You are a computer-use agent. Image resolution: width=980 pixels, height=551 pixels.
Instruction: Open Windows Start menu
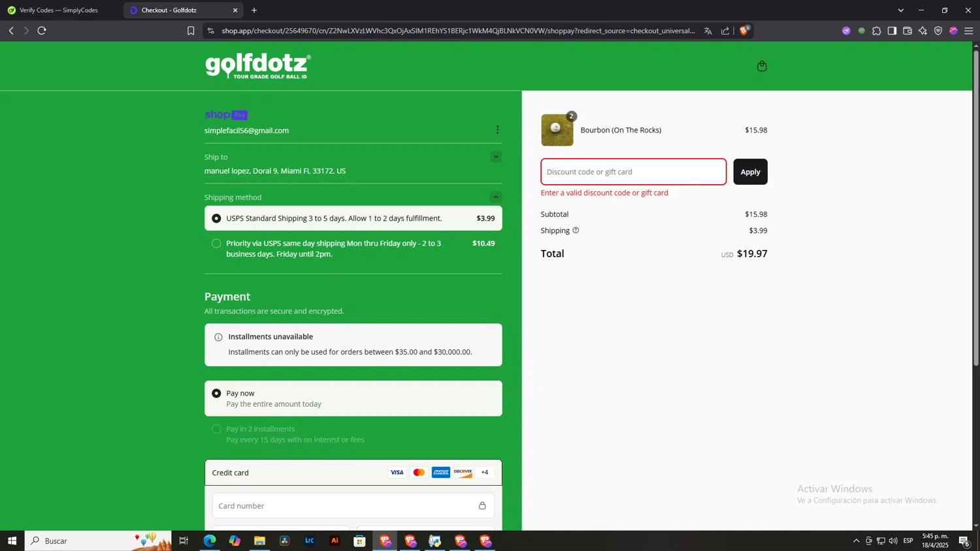pos(12,541)
